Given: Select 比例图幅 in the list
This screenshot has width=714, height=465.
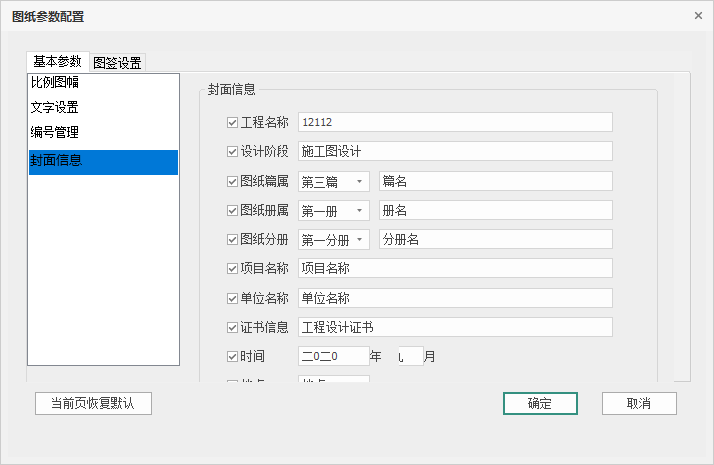Looking at the screenshot, I should point(55,83).
